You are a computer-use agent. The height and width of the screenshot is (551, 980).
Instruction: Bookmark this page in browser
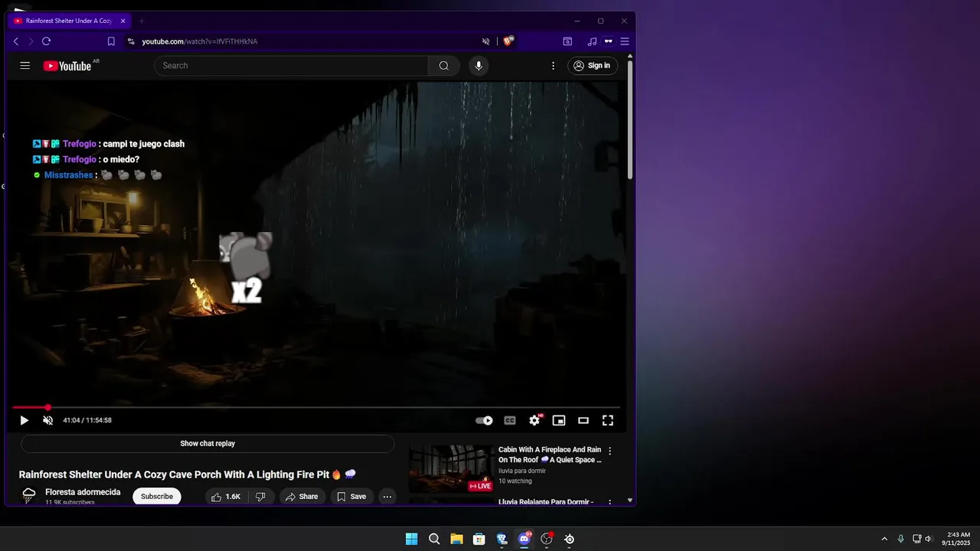[x=111, y=41]
